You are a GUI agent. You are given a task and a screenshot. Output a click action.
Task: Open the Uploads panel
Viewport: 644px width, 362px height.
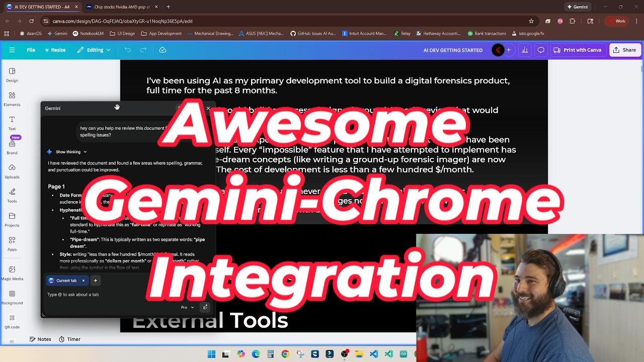[x=12, y=171]
